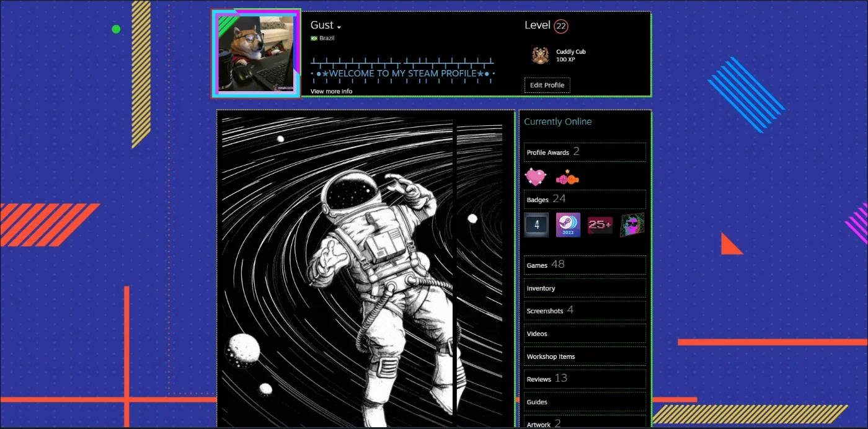Select the Steam 2022 badge
The height and width of the screenshot is (429, 868).
(x=568, y=225)
